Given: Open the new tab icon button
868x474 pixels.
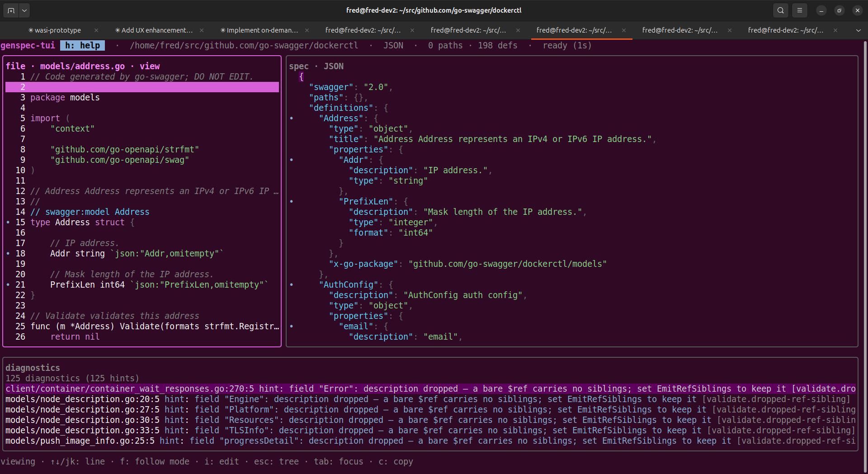Looking at the screenshot, I should pos(11,10).
